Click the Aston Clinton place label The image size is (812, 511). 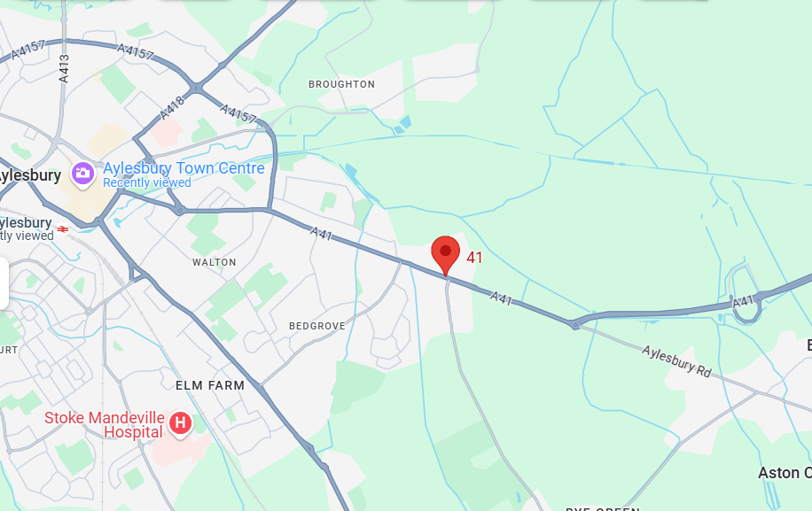(785, 473)
